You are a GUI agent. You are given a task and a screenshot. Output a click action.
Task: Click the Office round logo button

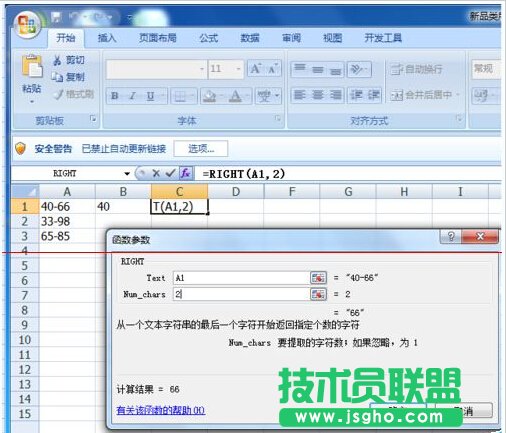coord(28,24)
